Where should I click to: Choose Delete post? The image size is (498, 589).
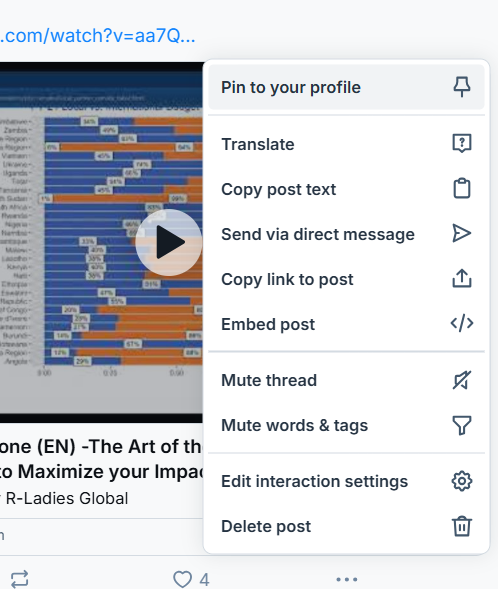click(x=346, y=526)
